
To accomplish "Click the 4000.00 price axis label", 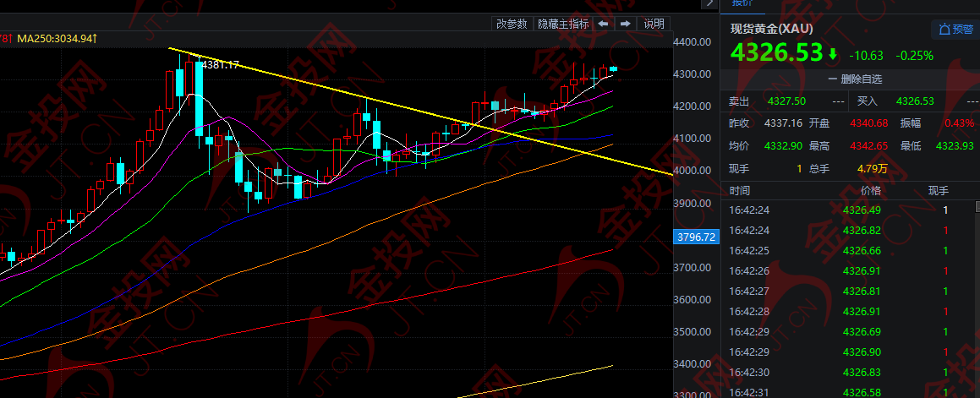I will pos(693,171).
